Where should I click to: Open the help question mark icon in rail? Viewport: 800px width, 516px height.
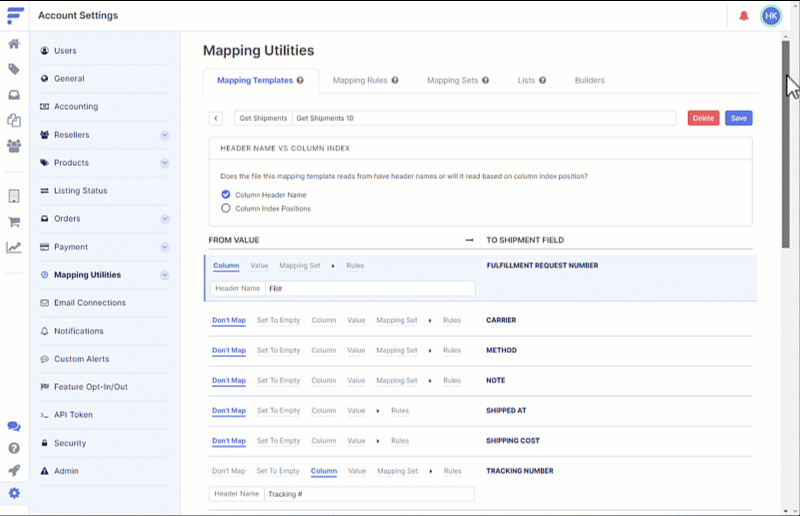coord(14,448)
